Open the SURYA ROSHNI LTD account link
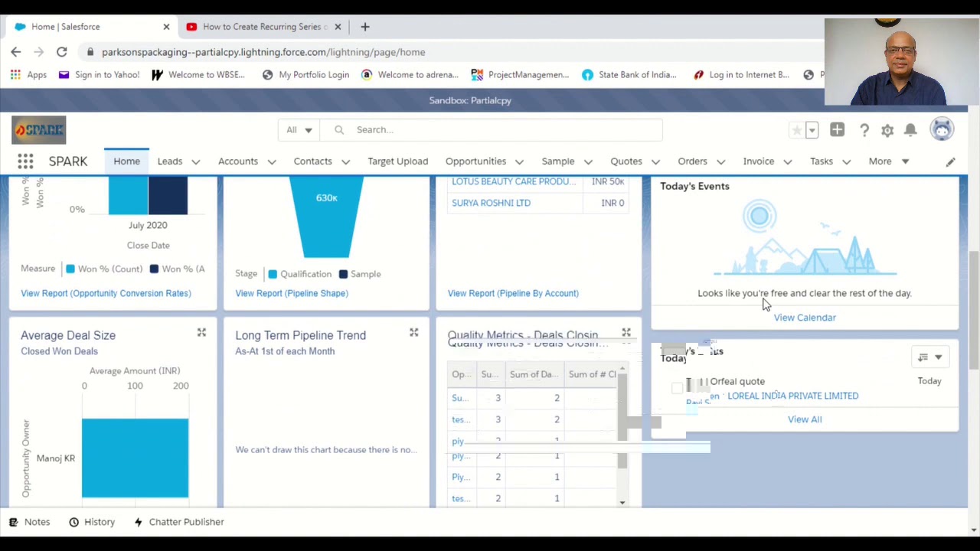Viewport: 980px width, 551px height. point(491,203)
